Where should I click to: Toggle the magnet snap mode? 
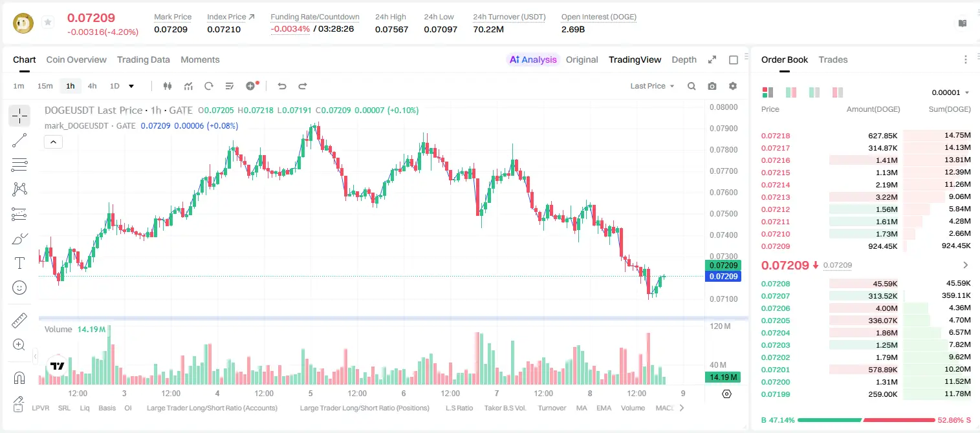(x=19, y=378)
